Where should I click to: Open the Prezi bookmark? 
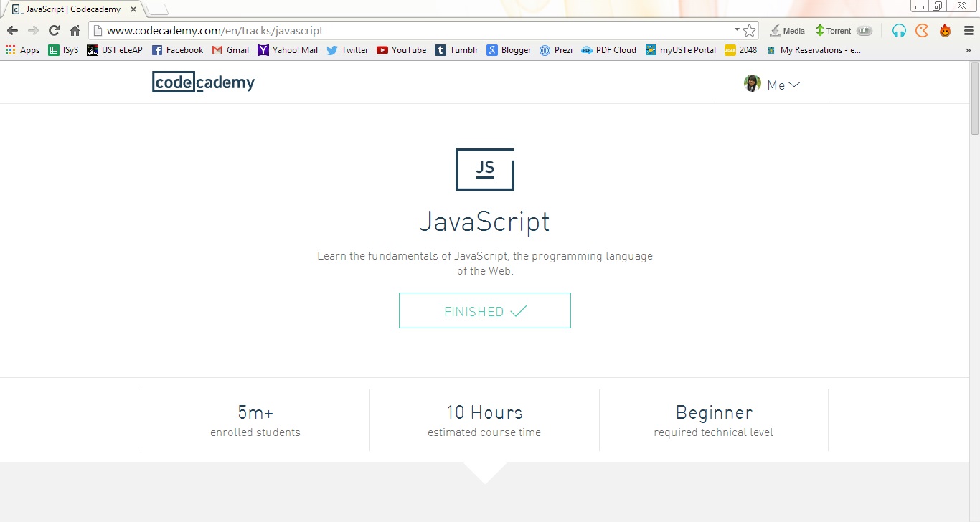point(556,50)
